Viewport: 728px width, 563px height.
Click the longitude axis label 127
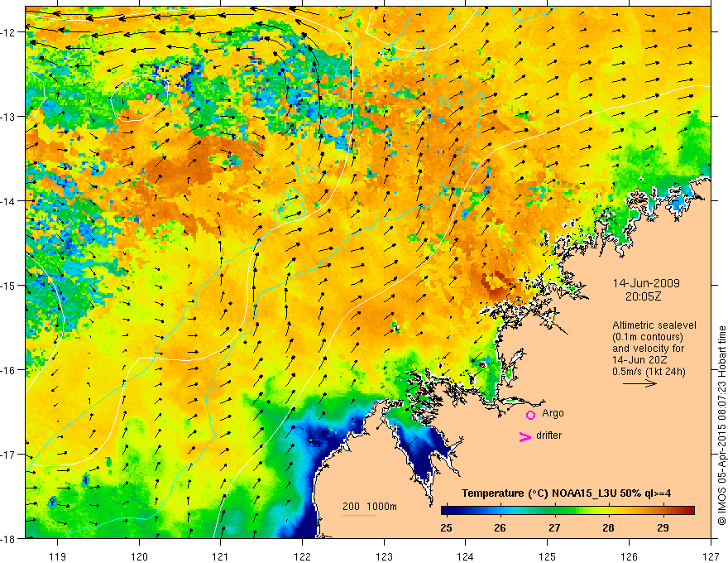click(711, 556)
